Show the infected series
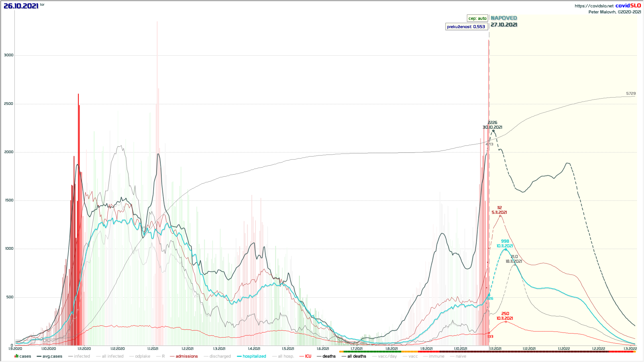Screen dimensions: 644x362 click(82, 356)
